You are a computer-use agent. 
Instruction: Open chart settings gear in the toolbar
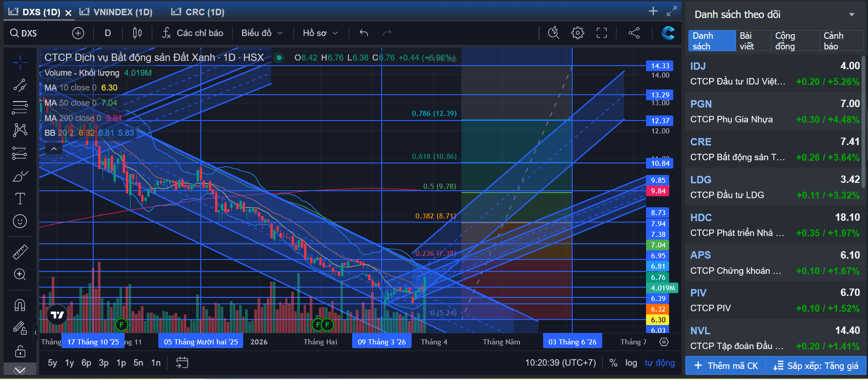pos(577,33)
